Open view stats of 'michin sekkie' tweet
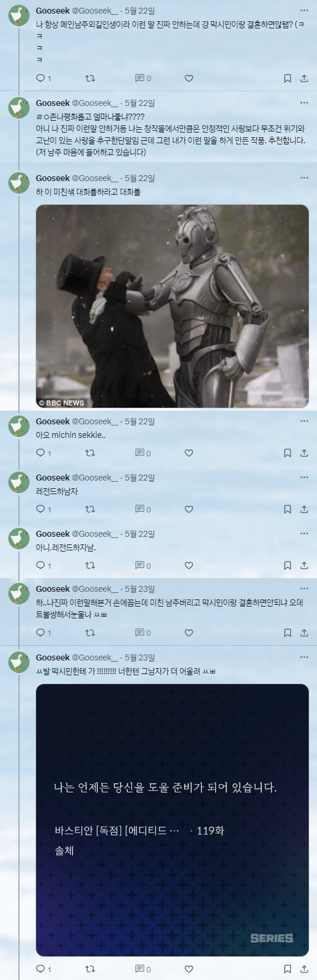317x980 pixels. coord(143,453)
